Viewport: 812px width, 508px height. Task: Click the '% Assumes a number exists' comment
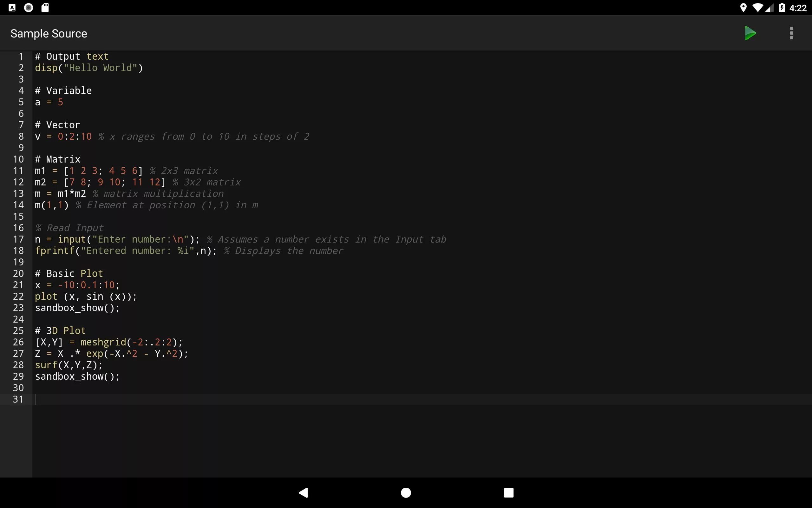click(x=326, y=239)
